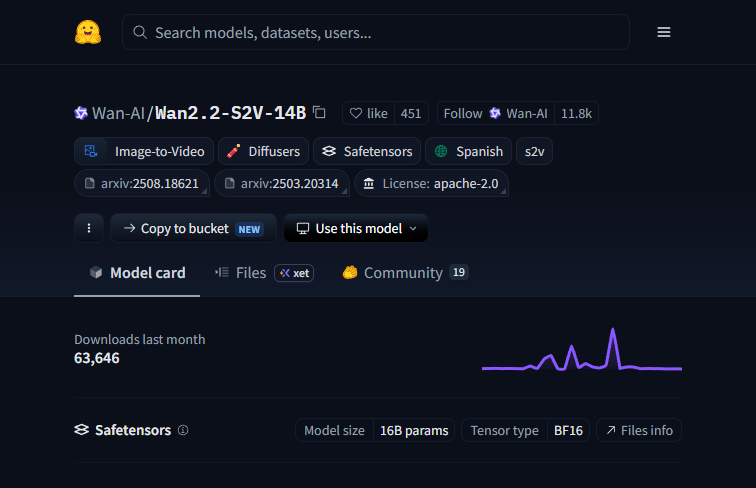Screen dimensions: 756x488
Task: Open the License apache-2.0 tag
Action: pyautogui.click(x=432, y=183)
